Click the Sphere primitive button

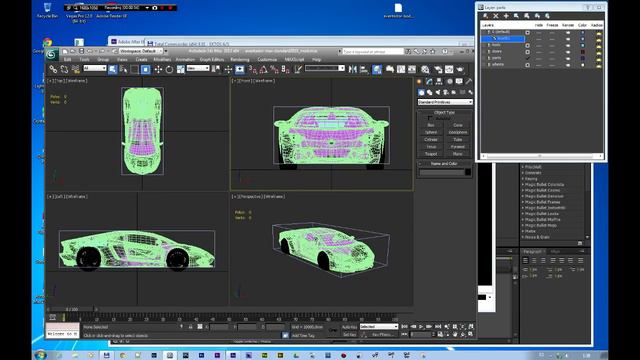431,133
